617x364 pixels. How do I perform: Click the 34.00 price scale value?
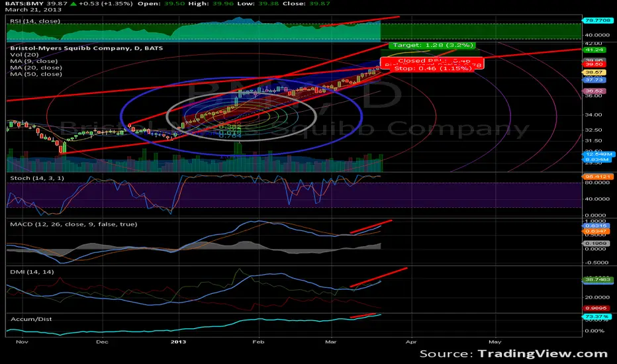593,115
